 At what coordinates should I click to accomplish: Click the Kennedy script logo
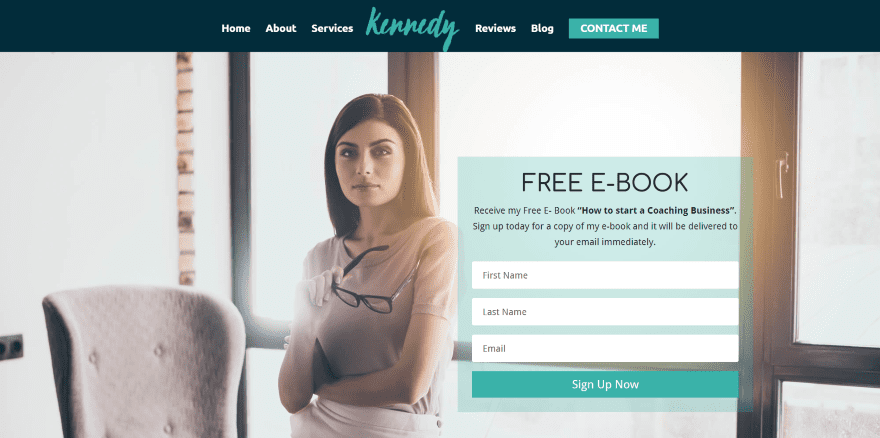pyautogui.click(x=413, y=28)
